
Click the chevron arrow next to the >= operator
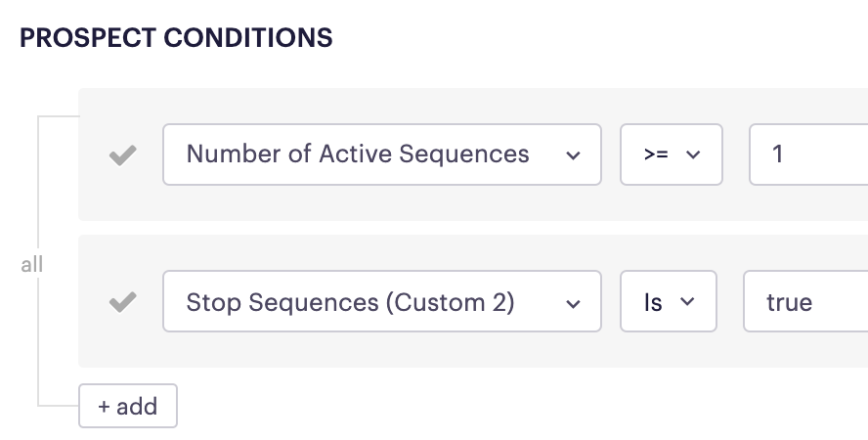pos(694,155)
